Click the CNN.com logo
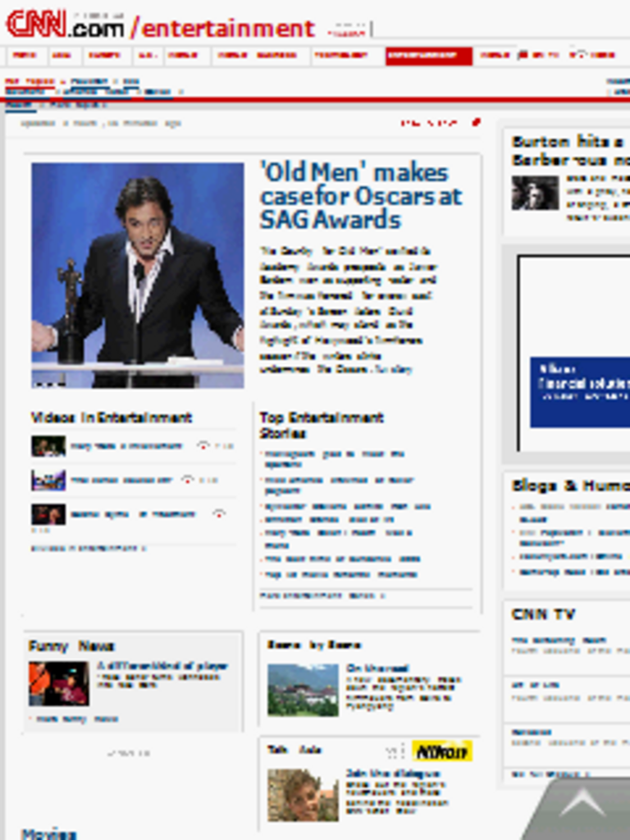Screen dimensions: 630x840 (x=65, y=25)
